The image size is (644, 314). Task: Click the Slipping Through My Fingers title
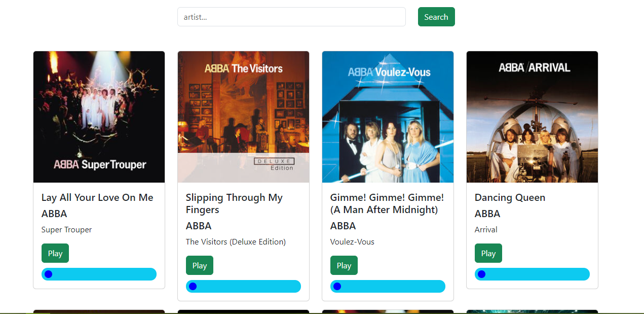tap(234, 203)
